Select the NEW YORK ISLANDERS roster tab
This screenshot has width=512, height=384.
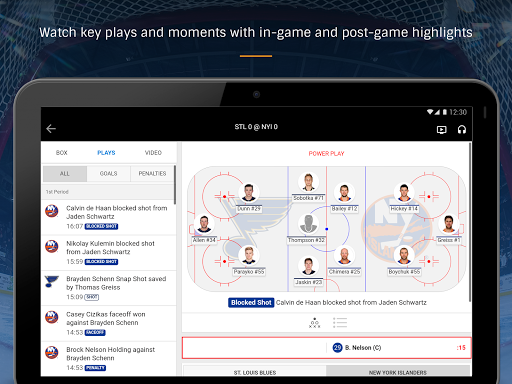click(398, 372)
